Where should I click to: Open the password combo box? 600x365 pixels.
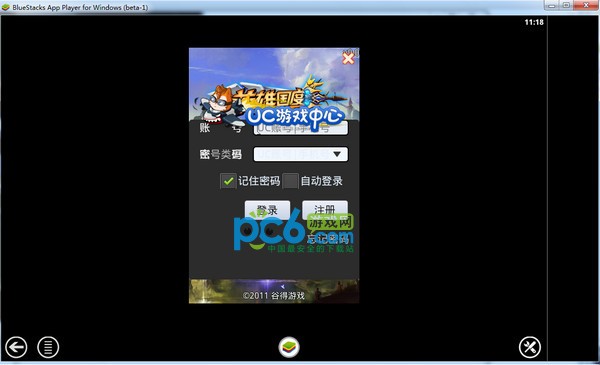coord(301,154)
